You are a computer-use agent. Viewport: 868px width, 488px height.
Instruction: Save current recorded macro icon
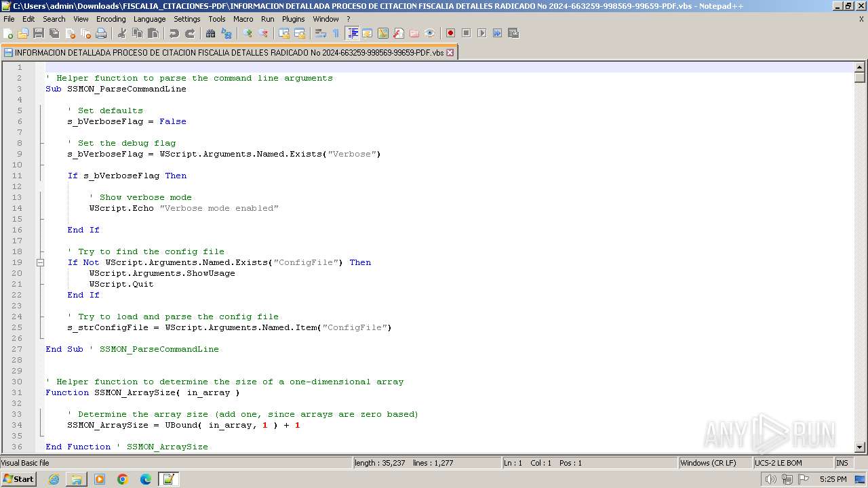pos(513,33)
